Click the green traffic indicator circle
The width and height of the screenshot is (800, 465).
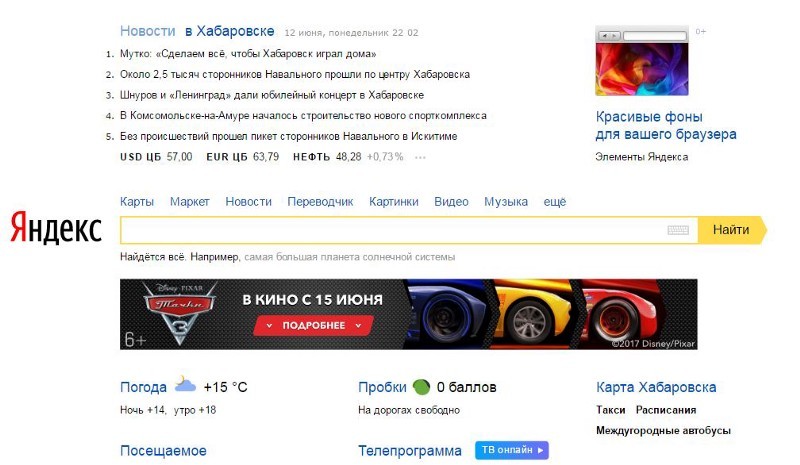click(421, 387)
